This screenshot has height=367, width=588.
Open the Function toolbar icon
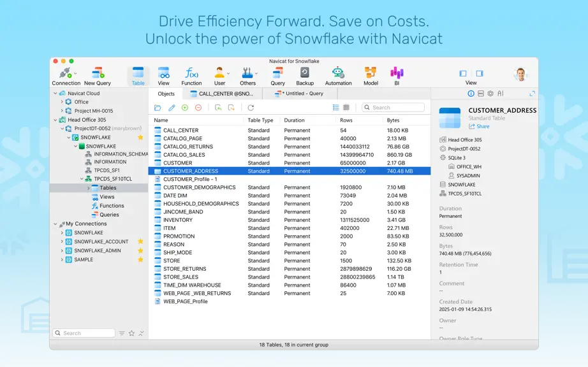pyautogui.click(x=191, y=76)
